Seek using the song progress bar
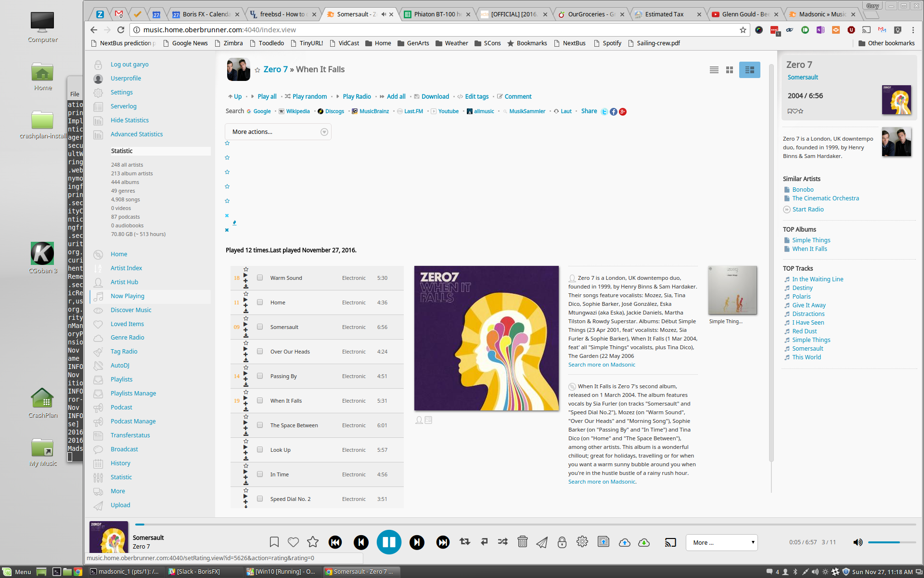The height and width of the screenshot is (578, 924). pos(526,525)
